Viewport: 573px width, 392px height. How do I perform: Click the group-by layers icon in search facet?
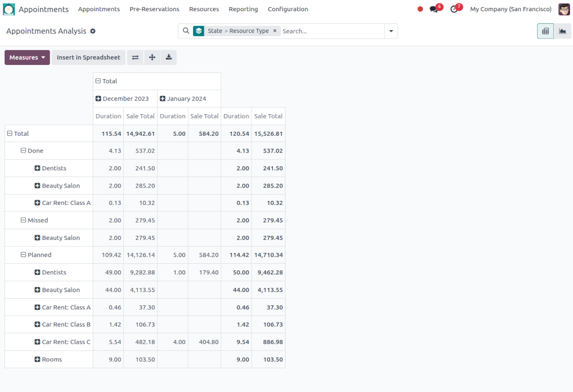click(x=198, y=31)
